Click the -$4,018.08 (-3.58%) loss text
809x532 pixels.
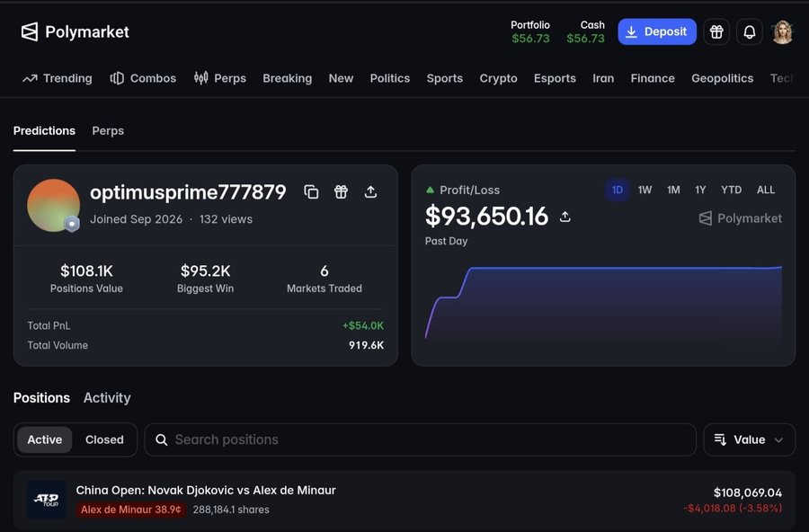click(x=733, y=509)
